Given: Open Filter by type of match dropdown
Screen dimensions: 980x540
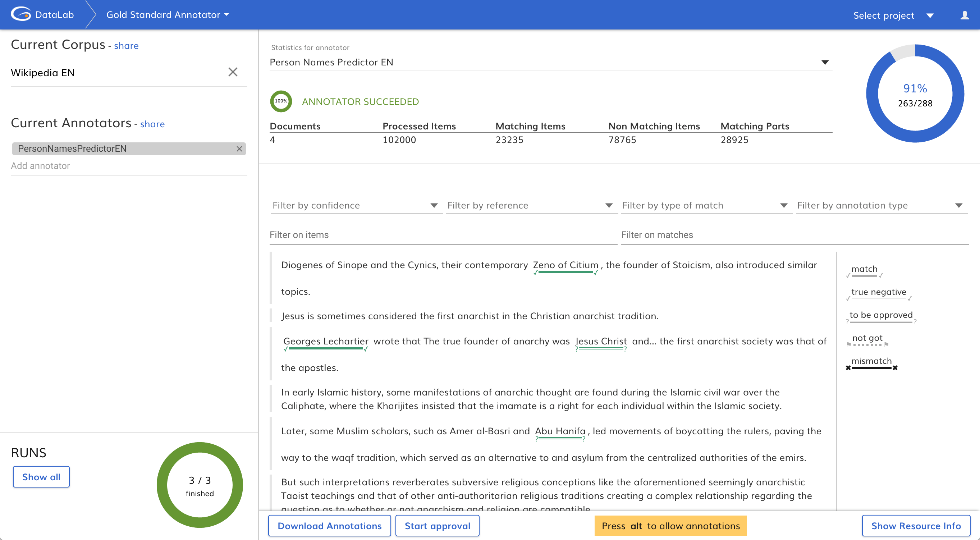Looking at the screenshot, I should coord(706,206).
